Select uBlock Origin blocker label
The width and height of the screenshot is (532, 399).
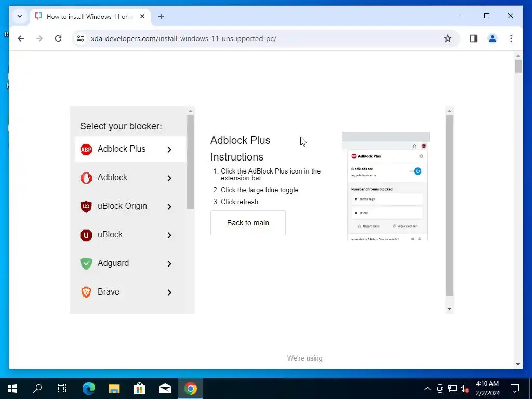click(x=122, y=206)
